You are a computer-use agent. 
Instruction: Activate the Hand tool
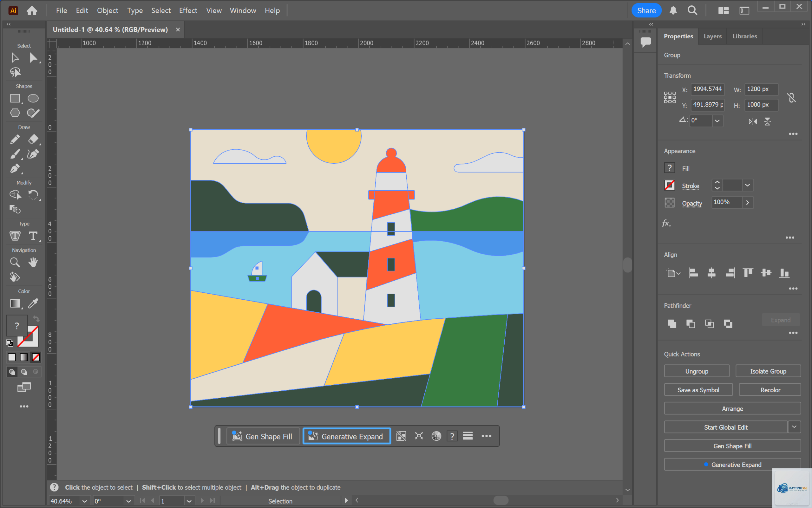[x=33, y=262]
